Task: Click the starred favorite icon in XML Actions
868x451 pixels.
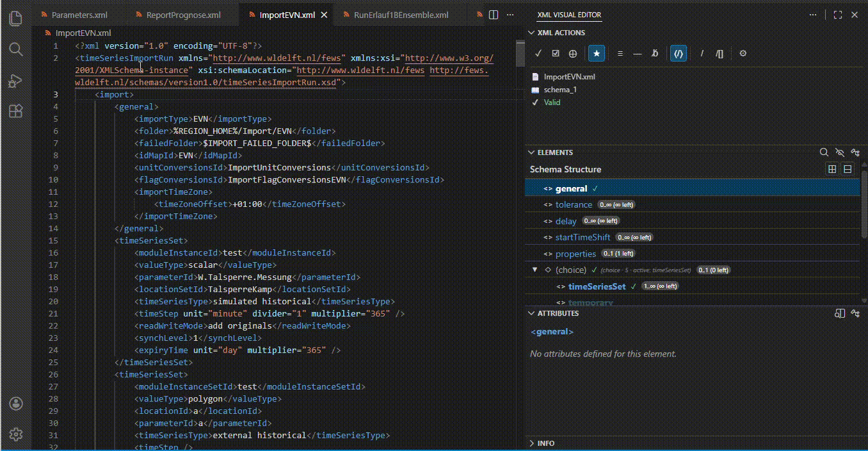Action: (596, 53)
